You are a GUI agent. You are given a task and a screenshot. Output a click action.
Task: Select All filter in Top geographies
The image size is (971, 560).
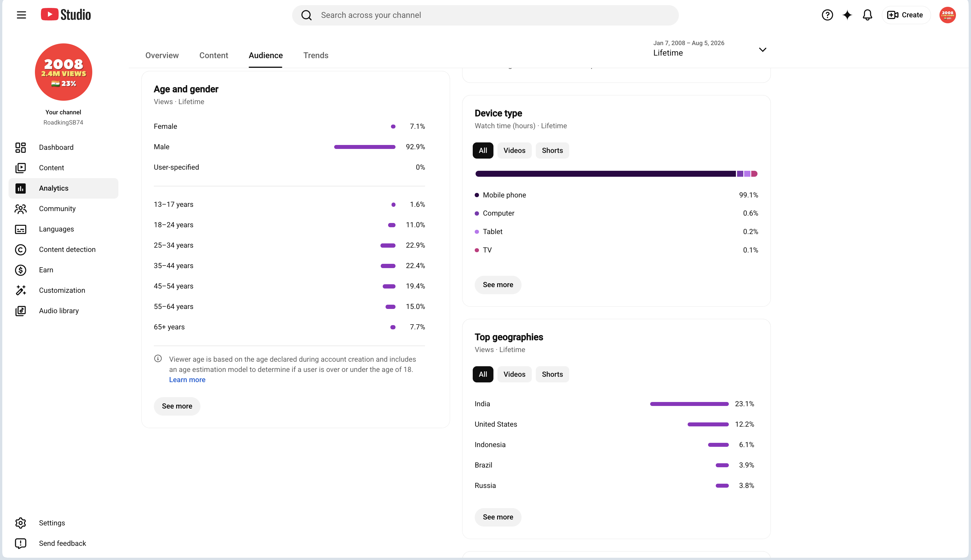483,374
